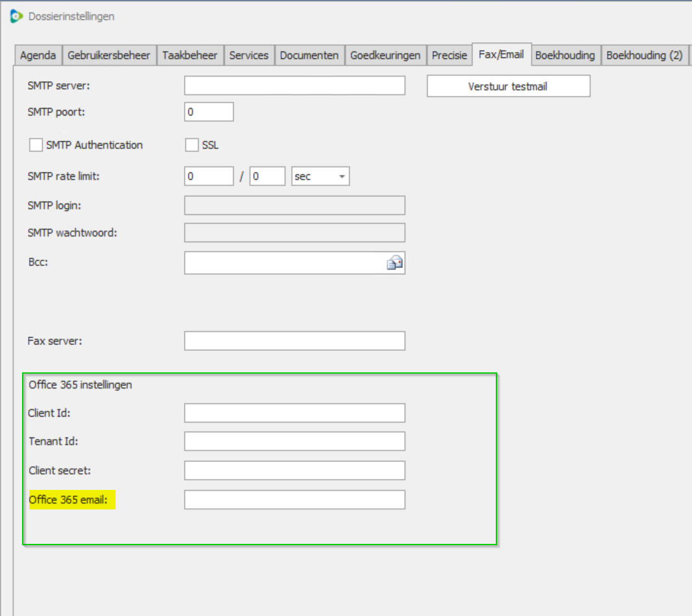Click the Client secret field
The width and height of the screenshot is (692, 616).
pyautogui.click(x=294, y=470)
